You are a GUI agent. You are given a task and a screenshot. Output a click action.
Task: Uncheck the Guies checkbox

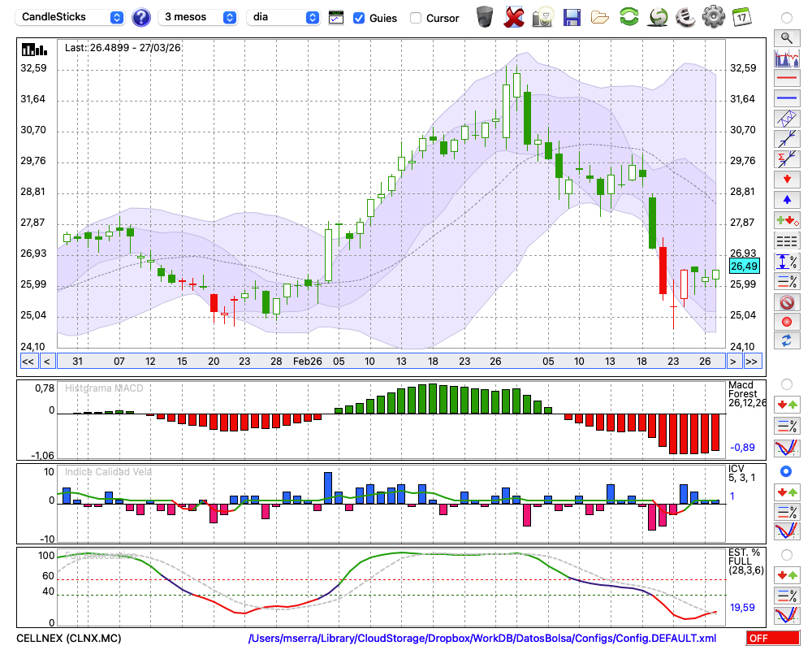click(x=359, y=18)
